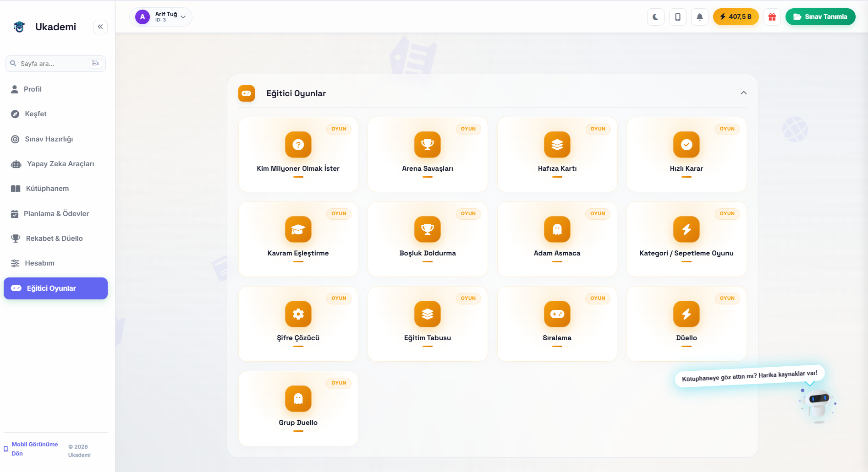Open the Kim Milyoner Olmak İster question icon
The height and width of the screenshot is (472, 868).
pos(298,145)
